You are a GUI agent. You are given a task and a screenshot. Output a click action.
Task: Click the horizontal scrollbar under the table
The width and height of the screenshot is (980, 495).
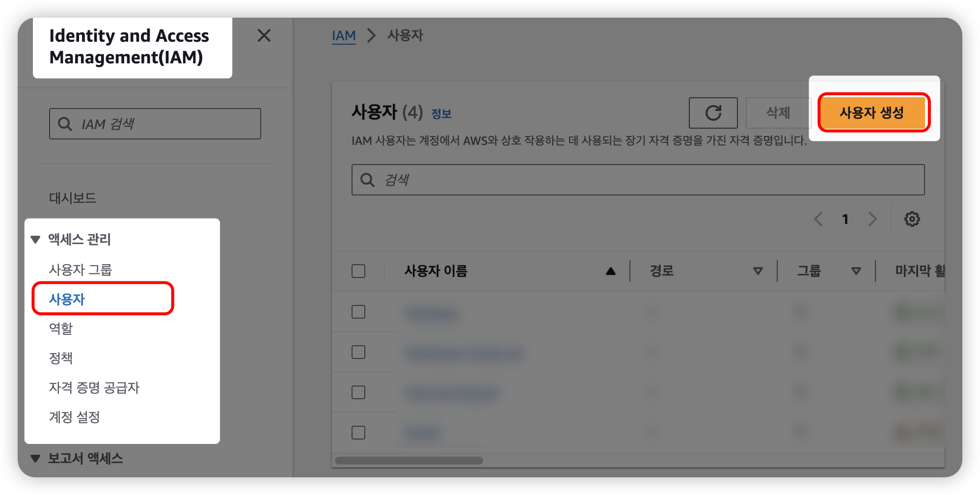pos(408,461)
